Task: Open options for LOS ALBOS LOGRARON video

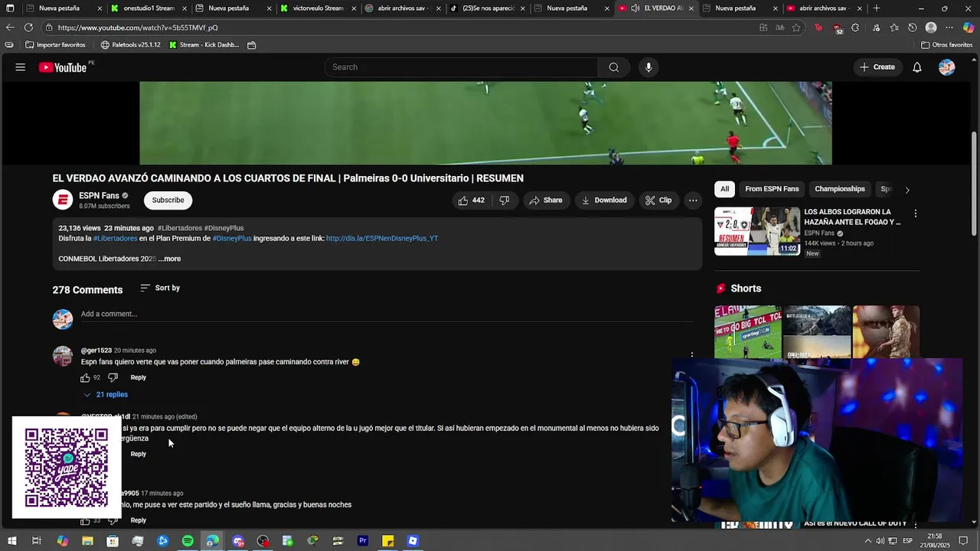Action: coord(915,214)
